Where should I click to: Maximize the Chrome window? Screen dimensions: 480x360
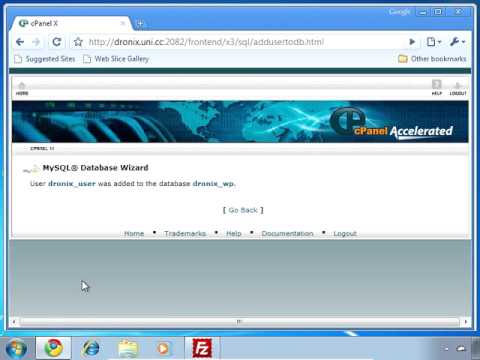click(x=438, y=12)
